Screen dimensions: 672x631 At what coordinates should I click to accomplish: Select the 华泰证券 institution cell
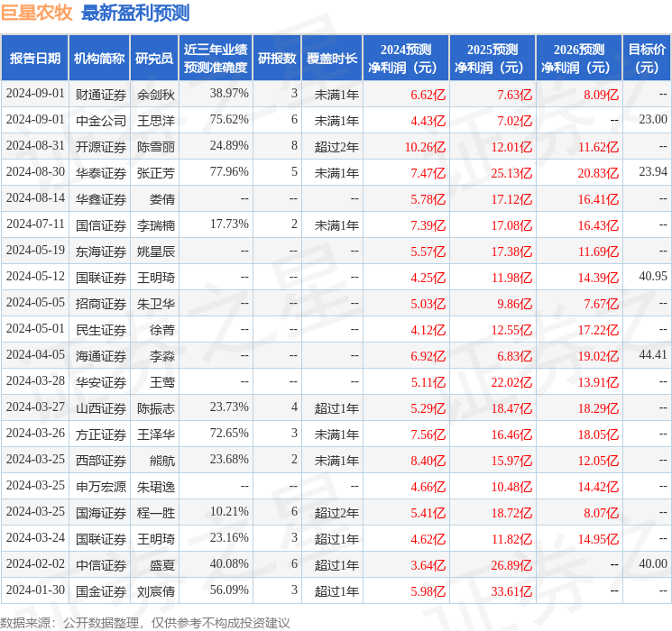(x=101, y=173)
